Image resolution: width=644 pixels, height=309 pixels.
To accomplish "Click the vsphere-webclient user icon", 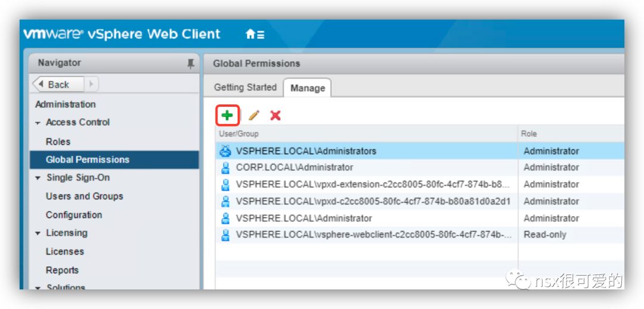I will [225, 235].
